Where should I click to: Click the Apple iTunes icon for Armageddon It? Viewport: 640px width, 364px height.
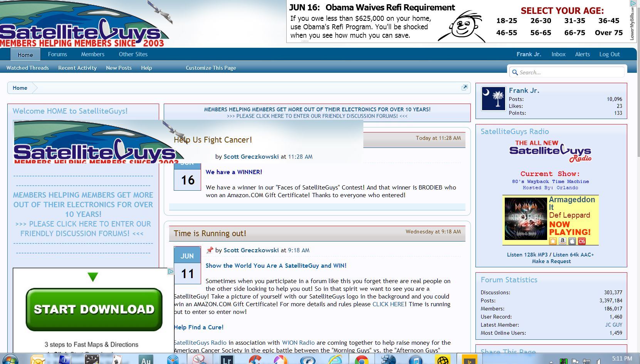[572, 241]
